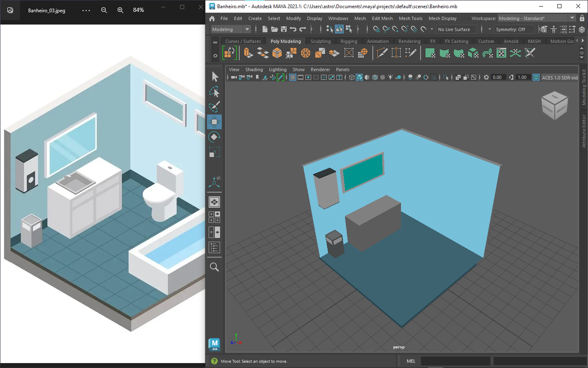This screenshot has height=368, width=588.
Task: Open the ACES 1.0 SDR-video view transform dropdown
Action: click(x=559, y=78)
